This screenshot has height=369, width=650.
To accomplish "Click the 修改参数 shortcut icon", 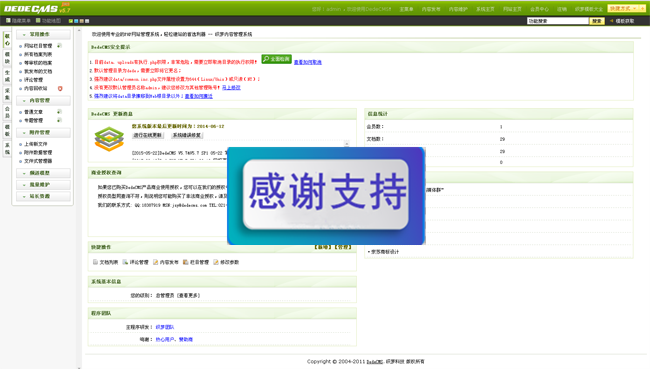I will 216,262.
